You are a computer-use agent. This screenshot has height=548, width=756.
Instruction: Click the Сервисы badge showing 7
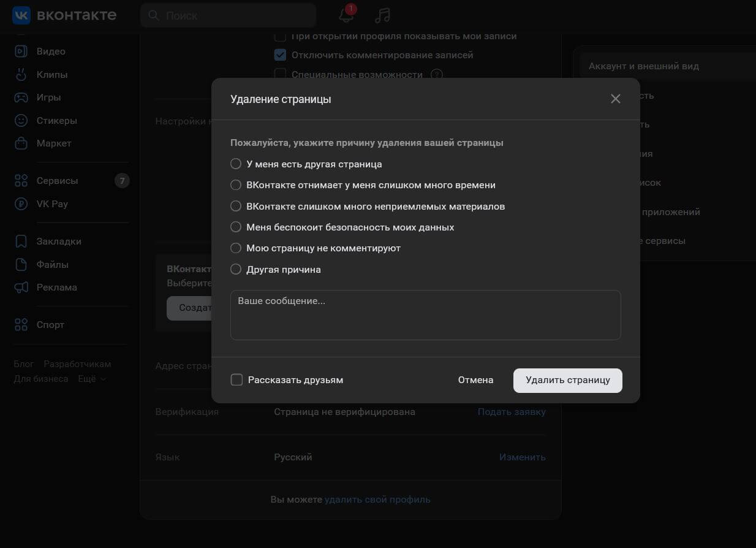[x=122, y=181]
